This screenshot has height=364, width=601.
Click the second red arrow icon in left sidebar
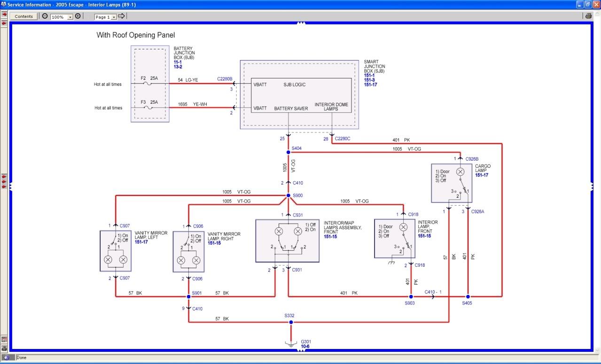tap(4, 23)
